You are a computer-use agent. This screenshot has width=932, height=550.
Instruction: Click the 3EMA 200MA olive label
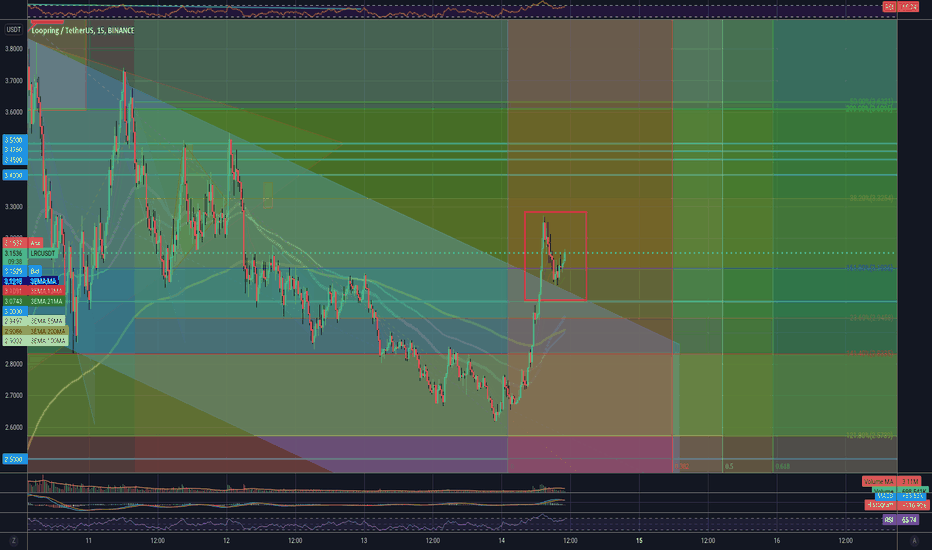pyautogui.click(x=36, y=331)
